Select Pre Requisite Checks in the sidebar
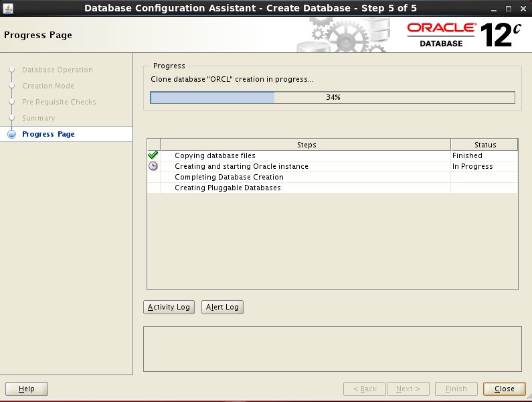The image size is (532, 402). coord(59,102)
